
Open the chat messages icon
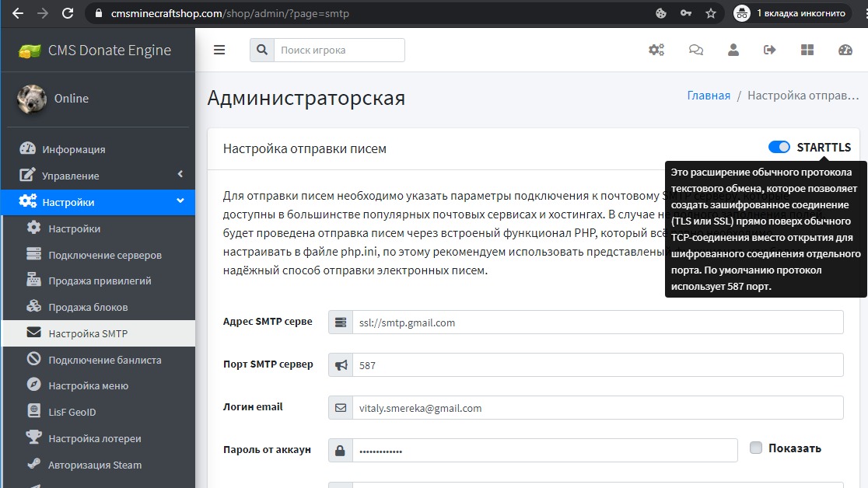(x=695, y=50)
